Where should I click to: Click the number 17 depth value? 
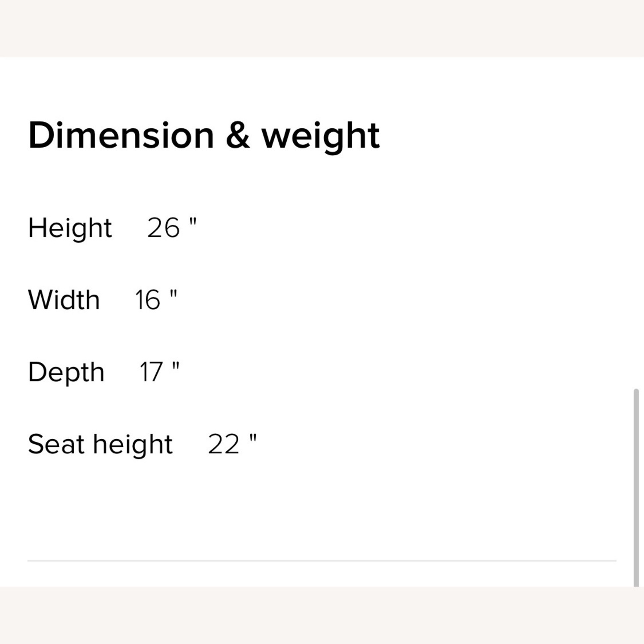click(x=150, y=372)
